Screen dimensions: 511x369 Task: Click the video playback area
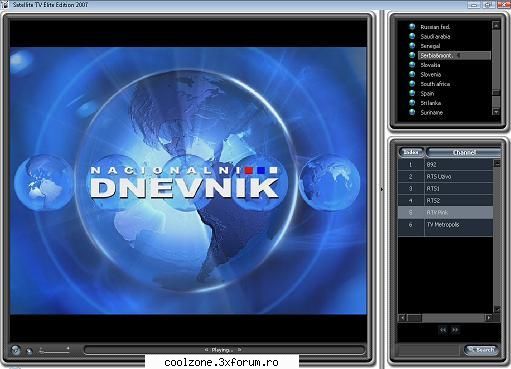(188, 180)
